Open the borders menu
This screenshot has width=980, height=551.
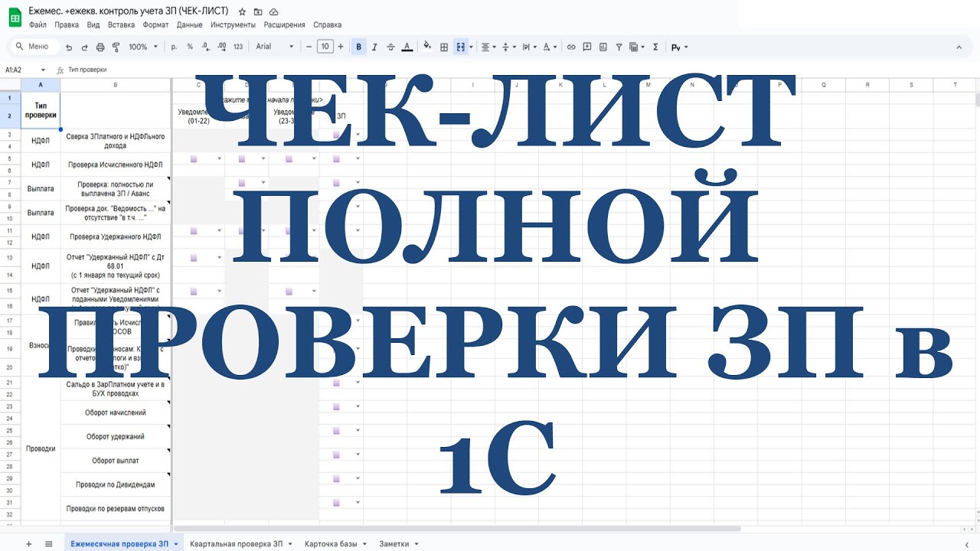pyautogui.click(x=444, y=47)
